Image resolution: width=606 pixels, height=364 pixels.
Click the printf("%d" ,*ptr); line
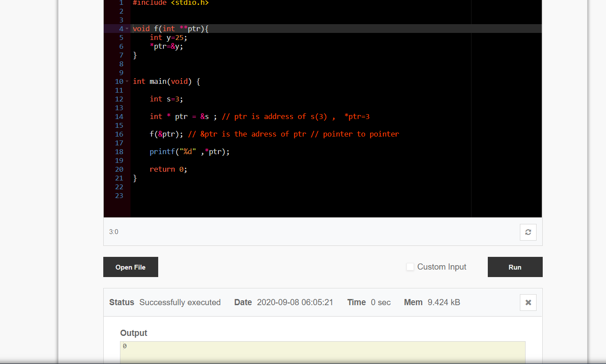point(190,151)
